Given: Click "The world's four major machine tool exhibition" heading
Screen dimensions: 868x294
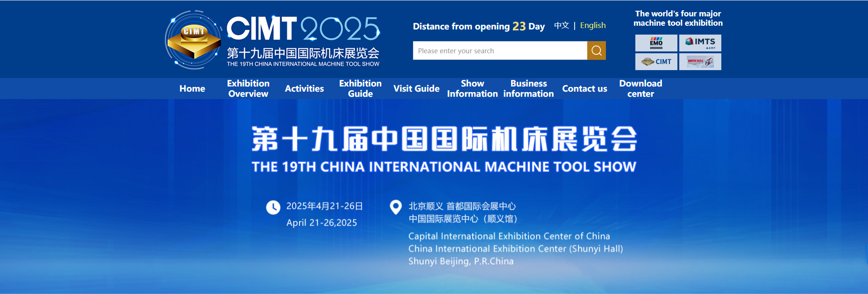Looking at the screenshot, I should 678,18.
